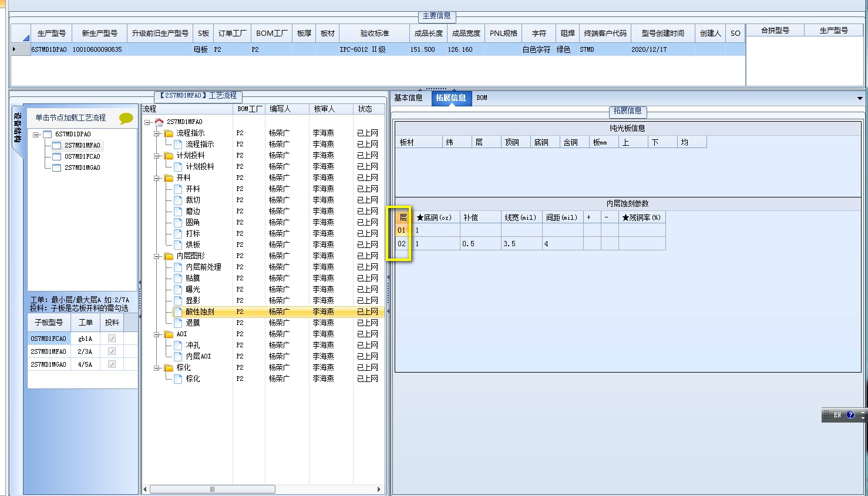The width and height of the screenshot is (868, 496).
Task: Click the 开料 folder icon
Action: (x=169, y=178)
